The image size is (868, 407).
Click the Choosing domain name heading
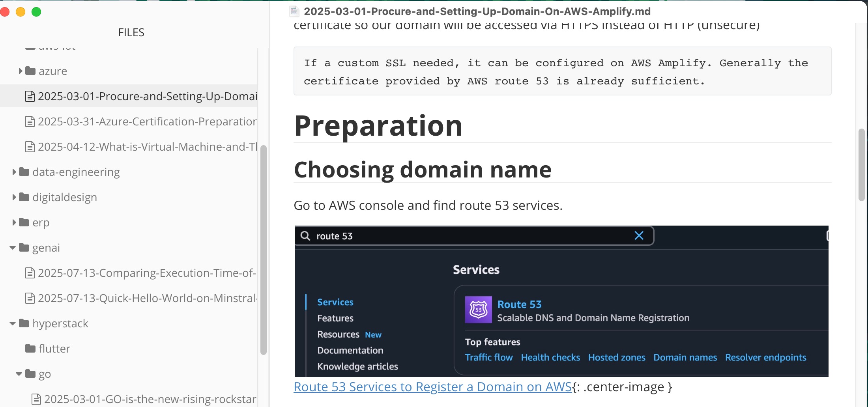click(423, 170)
